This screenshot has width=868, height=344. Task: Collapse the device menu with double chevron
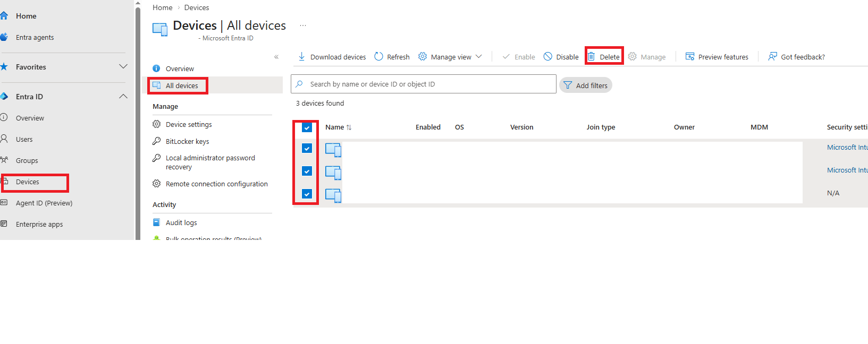[x=276, y=57]
